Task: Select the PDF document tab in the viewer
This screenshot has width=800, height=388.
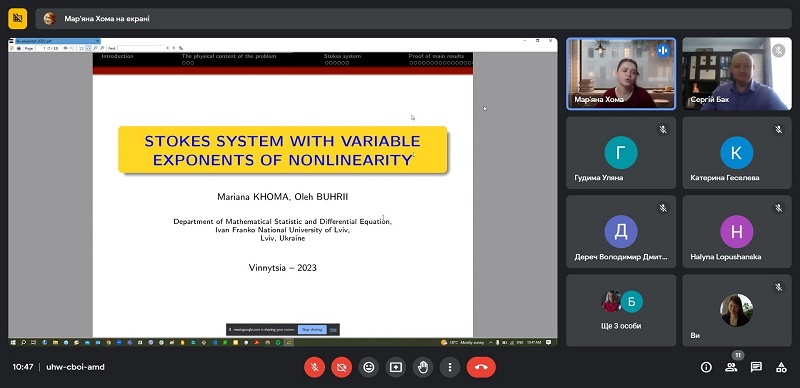Action: (58, 41)
